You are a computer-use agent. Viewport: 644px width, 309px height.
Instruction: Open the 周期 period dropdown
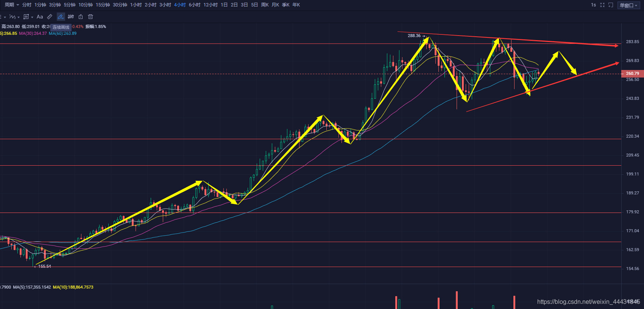12,5
